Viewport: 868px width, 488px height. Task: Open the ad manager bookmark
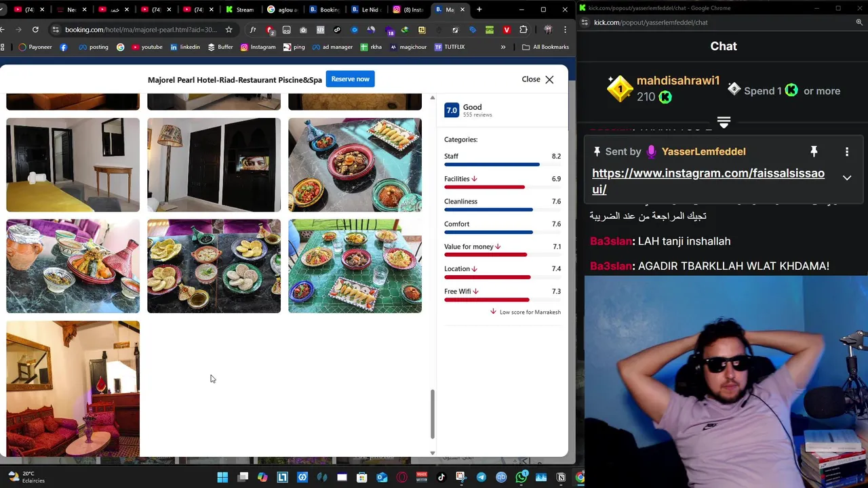(332, 47)
